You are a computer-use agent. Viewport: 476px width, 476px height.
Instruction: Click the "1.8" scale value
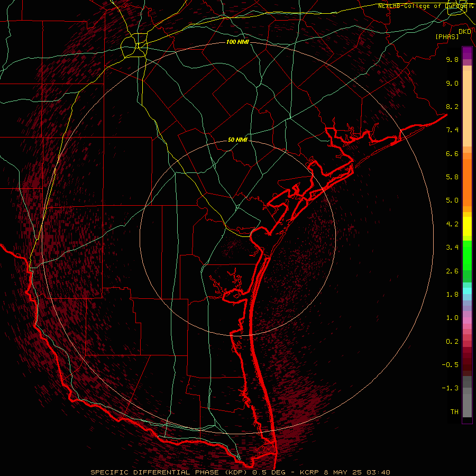452,295
